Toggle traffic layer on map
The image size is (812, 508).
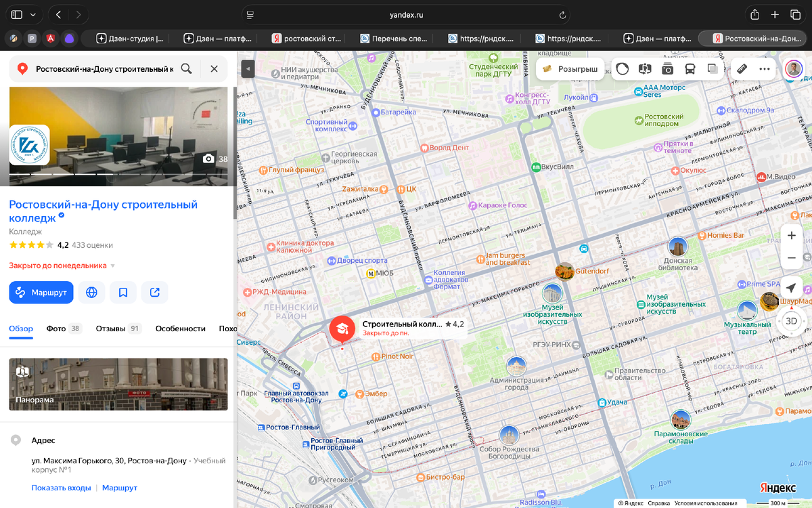pyautogui.click(x=623, y=68)
